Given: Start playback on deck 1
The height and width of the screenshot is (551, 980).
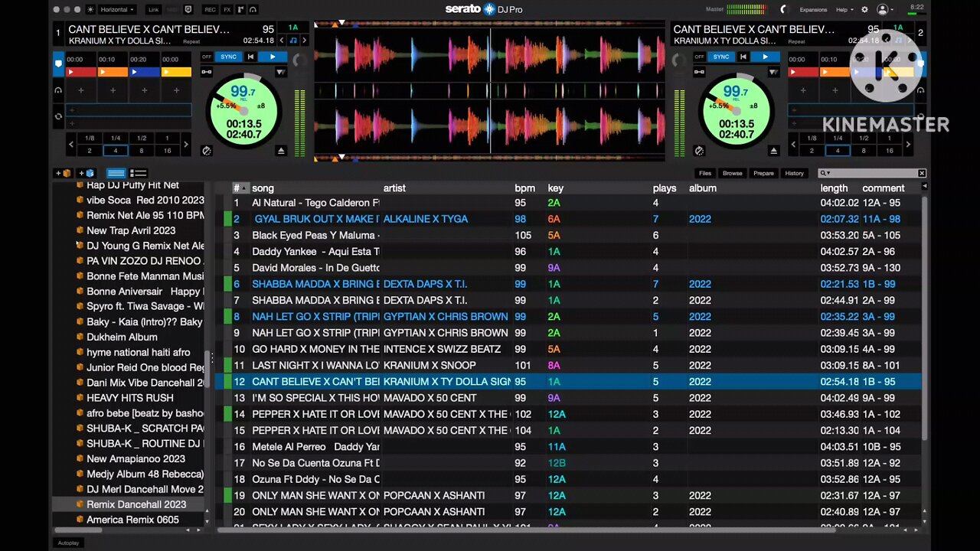Looking at the screenshot, I should [x=272, y=57].
